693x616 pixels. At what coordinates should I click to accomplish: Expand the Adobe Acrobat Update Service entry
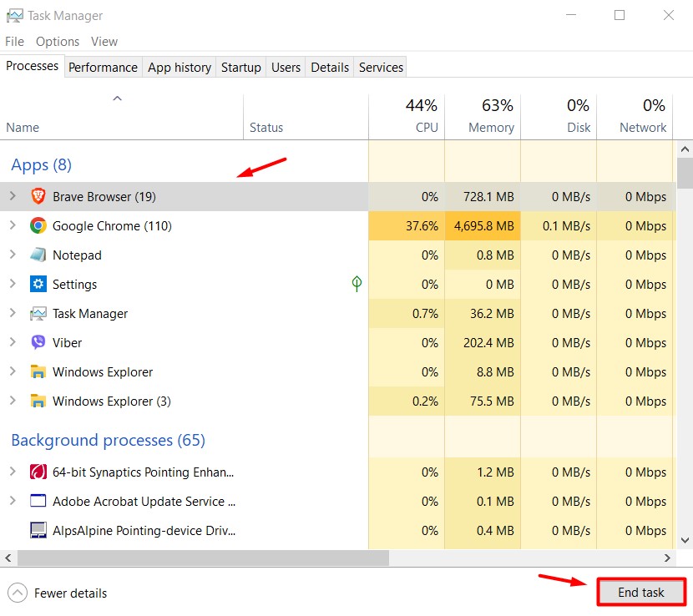pos(13,501)
